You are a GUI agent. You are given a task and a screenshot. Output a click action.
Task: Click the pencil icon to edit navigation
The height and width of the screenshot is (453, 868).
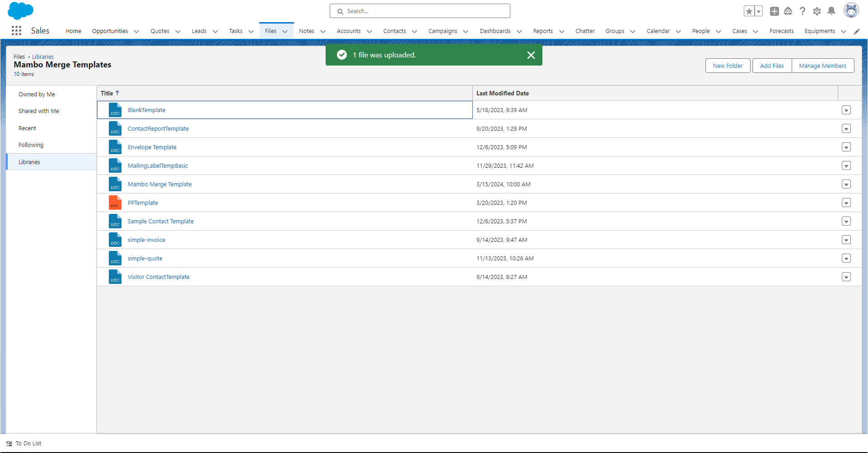click(x=856, y=31)
